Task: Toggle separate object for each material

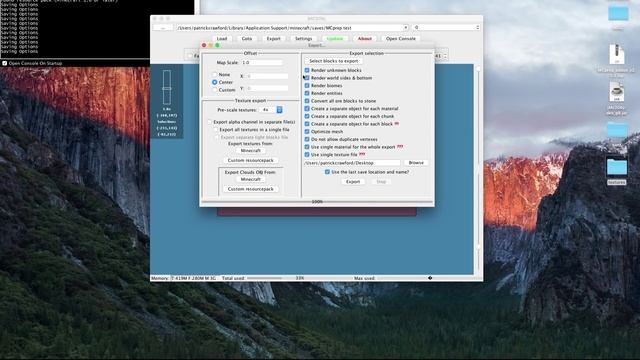Action: tap(307, 109)
